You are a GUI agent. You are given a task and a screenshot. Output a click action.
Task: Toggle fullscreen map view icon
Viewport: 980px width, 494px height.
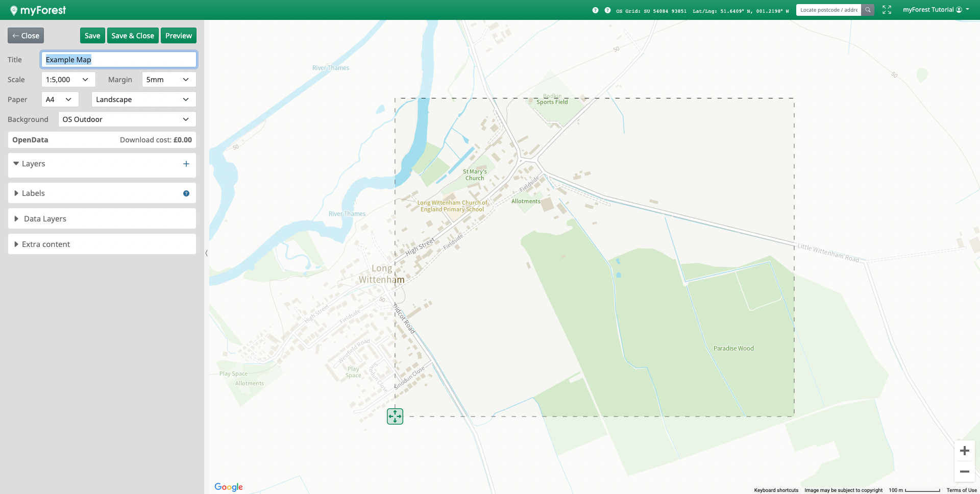pyautogui.click(x=887, y=10)
